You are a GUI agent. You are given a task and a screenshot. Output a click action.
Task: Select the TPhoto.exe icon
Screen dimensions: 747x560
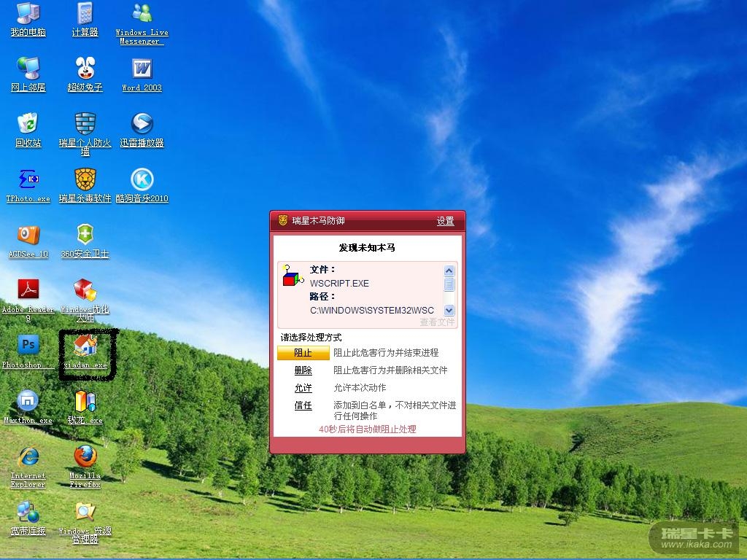[28, 185]
